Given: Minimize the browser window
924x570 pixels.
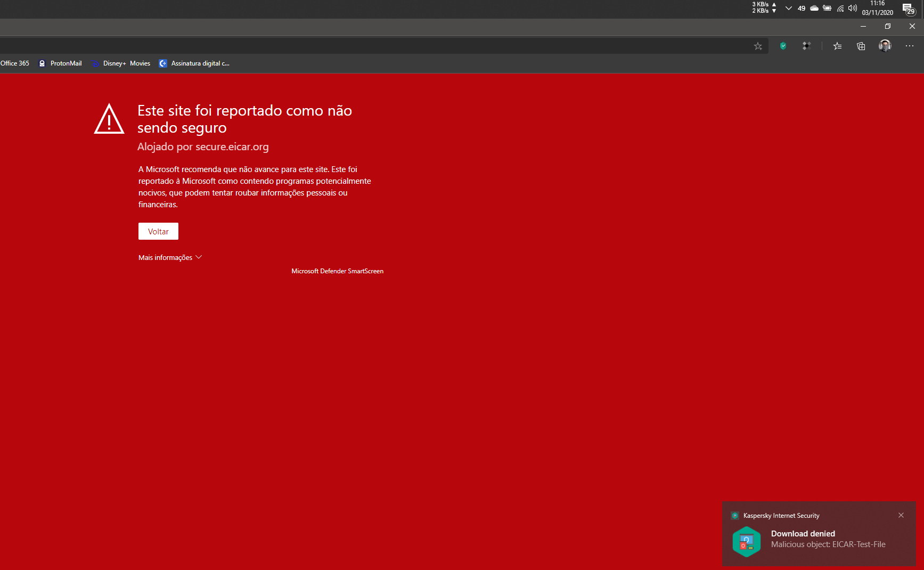Looking at the screenshot, I should tap(863, 26).
